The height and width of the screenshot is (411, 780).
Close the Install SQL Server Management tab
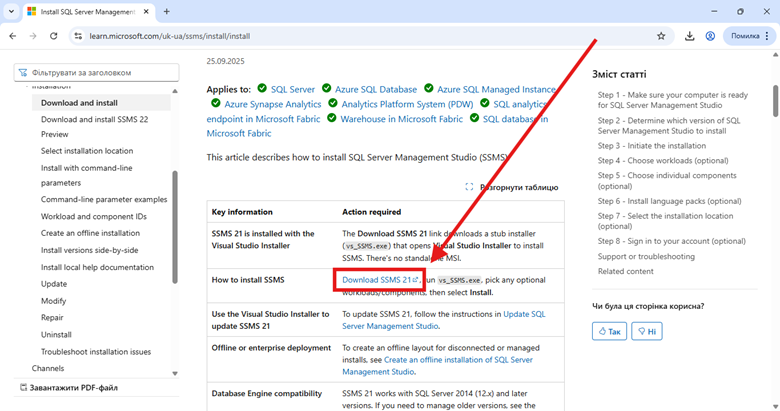pos(146,11)
